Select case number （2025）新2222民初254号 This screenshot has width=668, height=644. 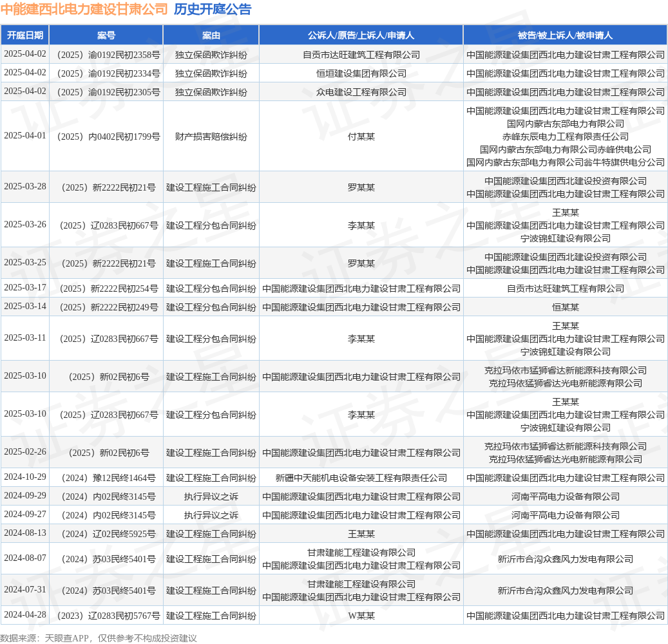pos(109,289)
